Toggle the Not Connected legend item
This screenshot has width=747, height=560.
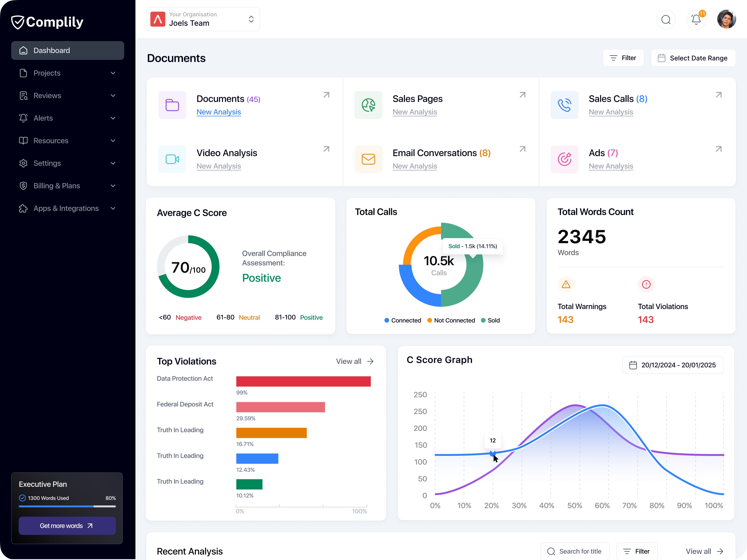point(451,320)
